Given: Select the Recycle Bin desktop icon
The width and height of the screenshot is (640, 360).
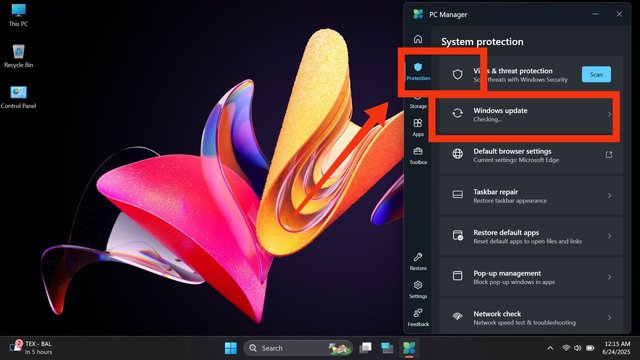Looking at the screenshot, I should point(18,56).
